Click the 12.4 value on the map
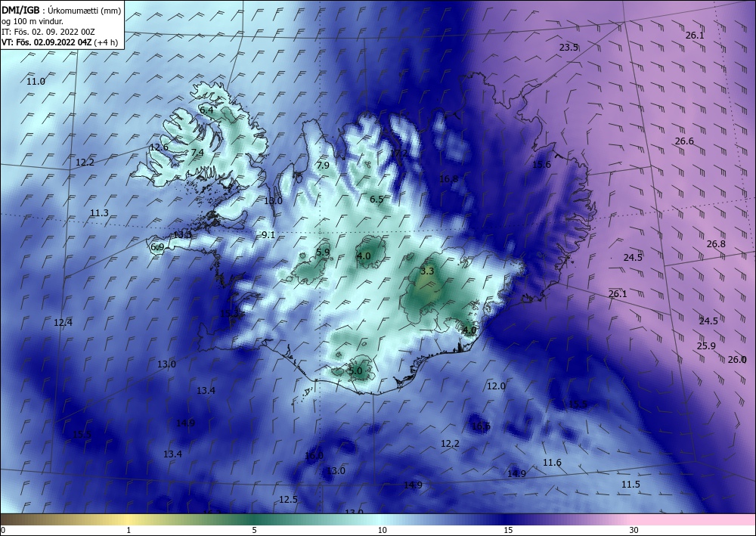756x536 pixels. click(x=64, y=323)
